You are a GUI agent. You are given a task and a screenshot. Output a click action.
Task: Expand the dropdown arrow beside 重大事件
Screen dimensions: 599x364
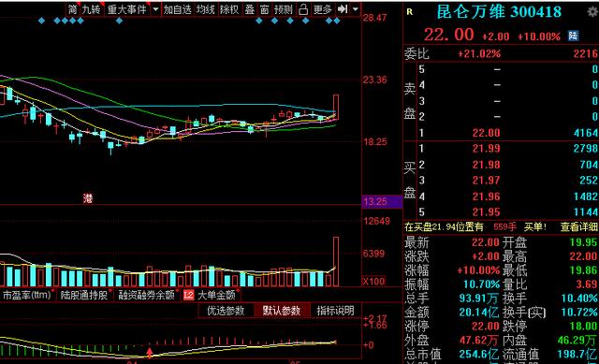(155, 9)
